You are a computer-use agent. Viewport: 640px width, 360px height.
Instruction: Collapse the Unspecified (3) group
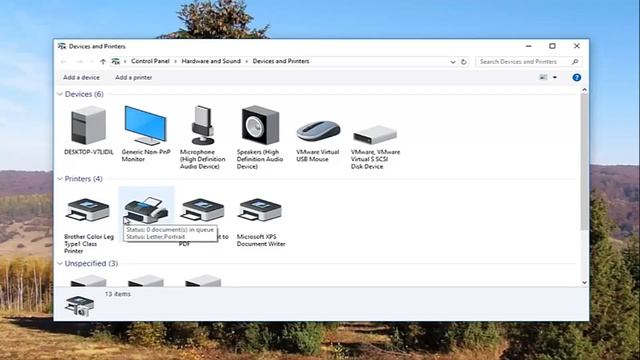point(60,264)
